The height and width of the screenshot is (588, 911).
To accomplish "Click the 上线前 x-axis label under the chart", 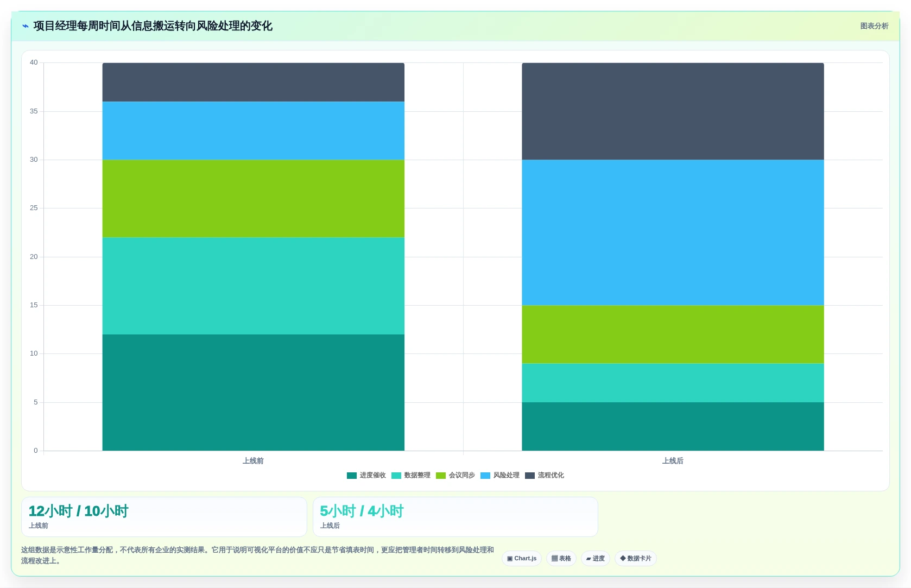I will [x=253, y=461].
